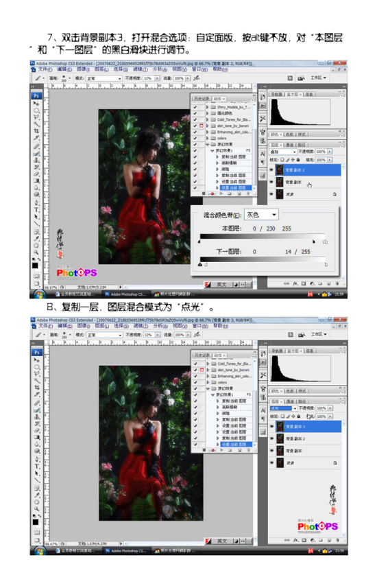This screenshot has width=377, height=588.
Task: Click 填充 100% field in step 7 Layers panel
Action: (x=321, y=160)
